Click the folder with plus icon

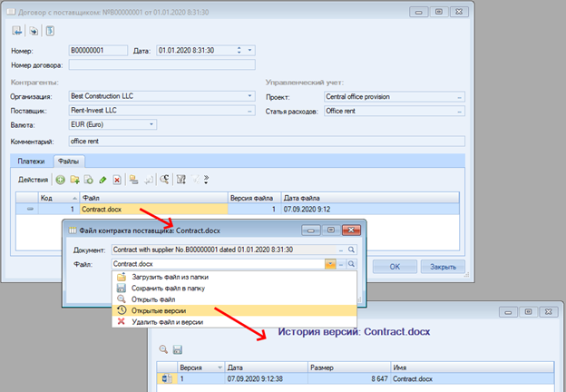[x=74, y=180]
